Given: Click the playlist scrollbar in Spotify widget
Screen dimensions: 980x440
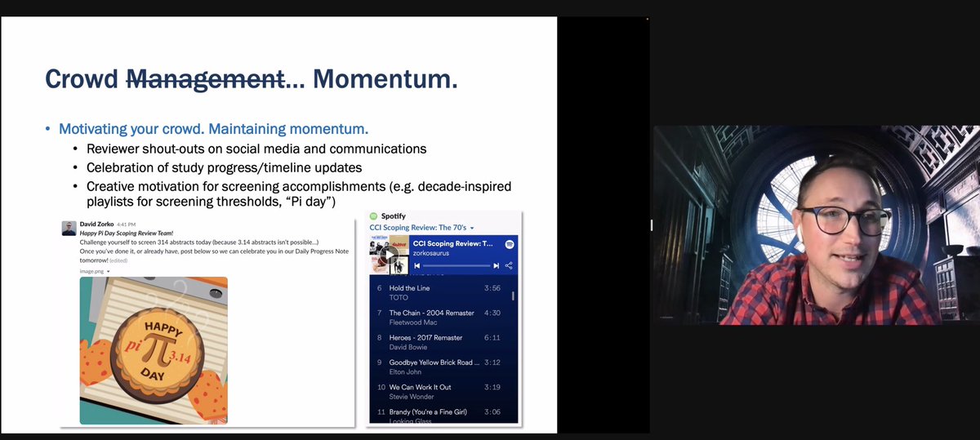Looking at the screenshot, I should click(x=513, y=295).
